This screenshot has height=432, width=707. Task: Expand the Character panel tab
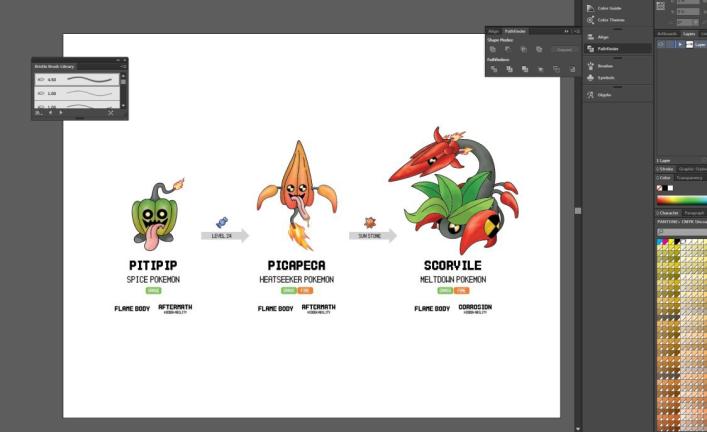coord(668,213)
